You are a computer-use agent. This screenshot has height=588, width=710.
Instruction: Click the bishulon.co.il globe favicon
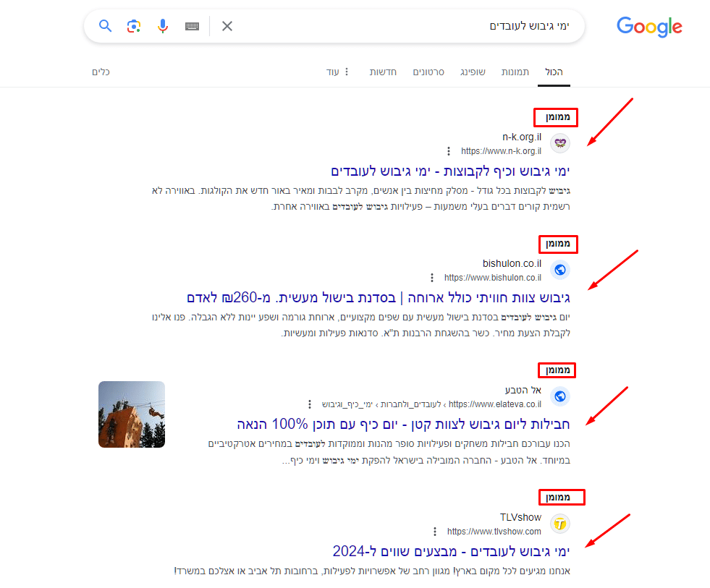point(560,270)
